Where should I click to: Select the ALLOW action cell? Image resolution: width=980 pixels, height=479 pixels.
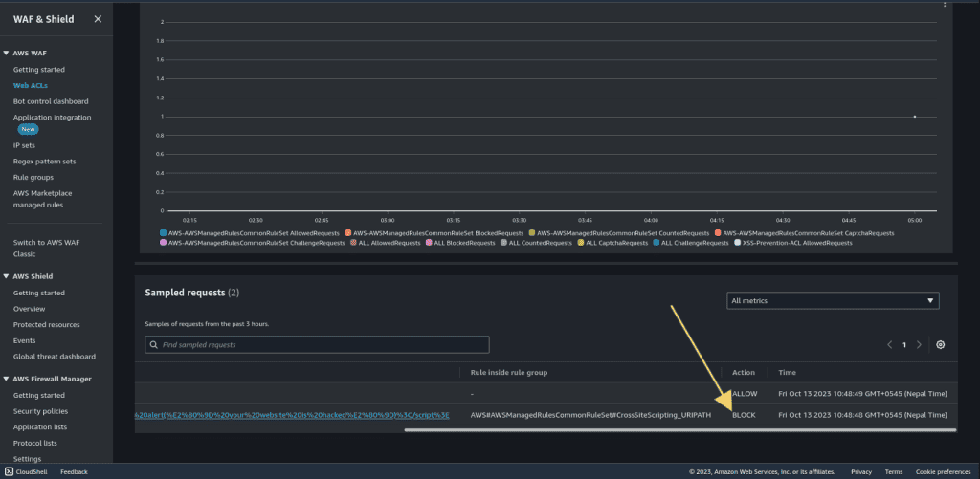[x=745, y=394]
